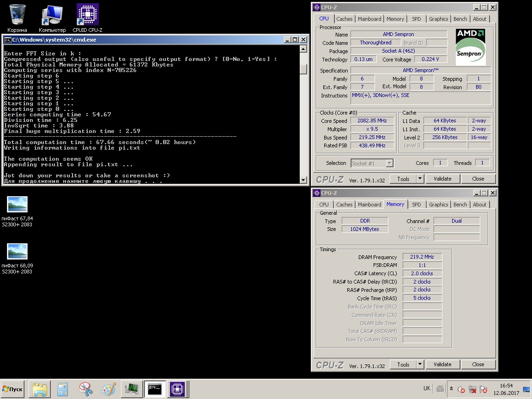Click the DRAM Frequency value 219.2 MHz
532x399 pixels.
[422, 257]
